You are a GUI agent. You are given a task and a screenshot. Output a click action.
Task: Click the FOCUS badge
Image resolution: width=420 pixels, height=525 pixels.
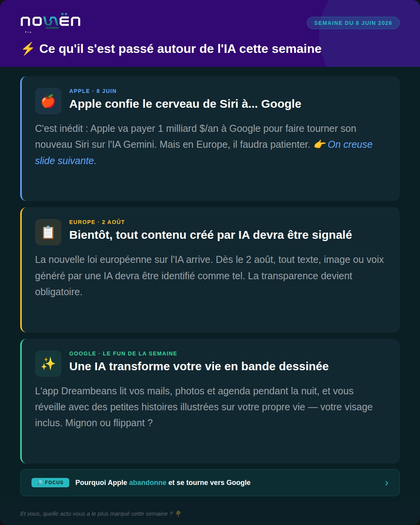tap(50, 483)
